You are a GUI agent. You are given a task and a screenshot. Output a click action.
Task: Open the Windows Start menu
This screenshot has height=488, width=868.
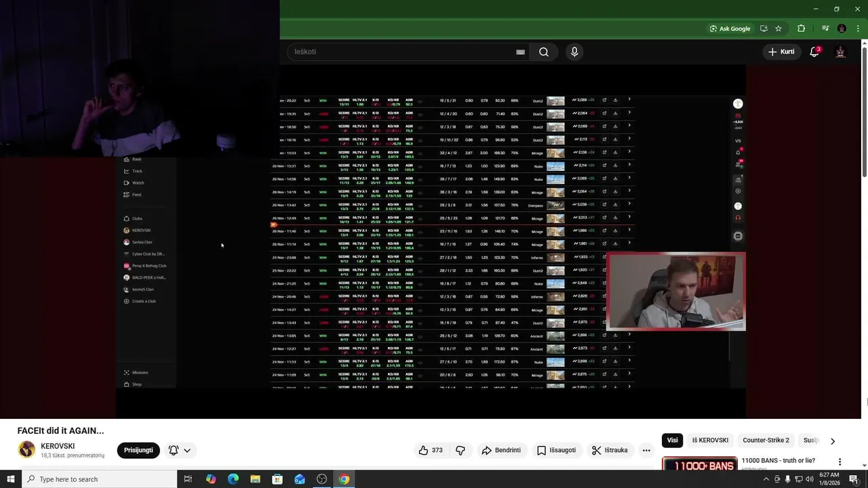coord(10,479)
